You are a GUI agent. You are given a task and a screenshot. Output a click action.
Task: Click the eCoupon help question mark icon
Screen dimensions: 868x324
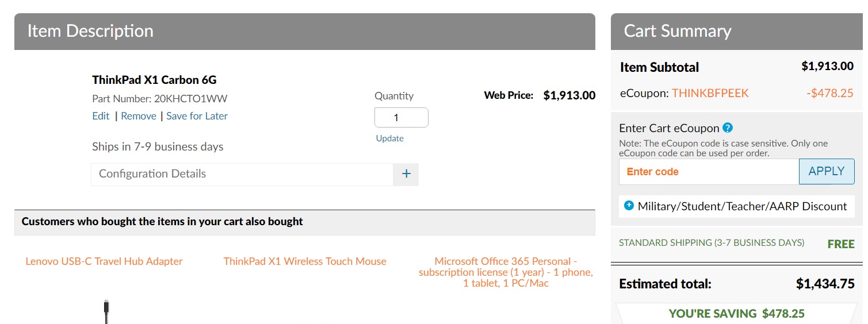coord(728,128)
